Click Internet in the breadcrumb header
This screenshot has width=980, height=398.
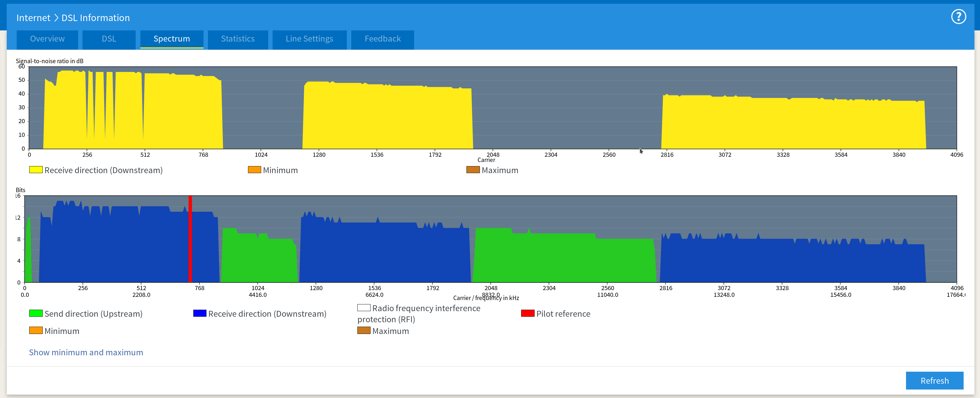[33, 18]
